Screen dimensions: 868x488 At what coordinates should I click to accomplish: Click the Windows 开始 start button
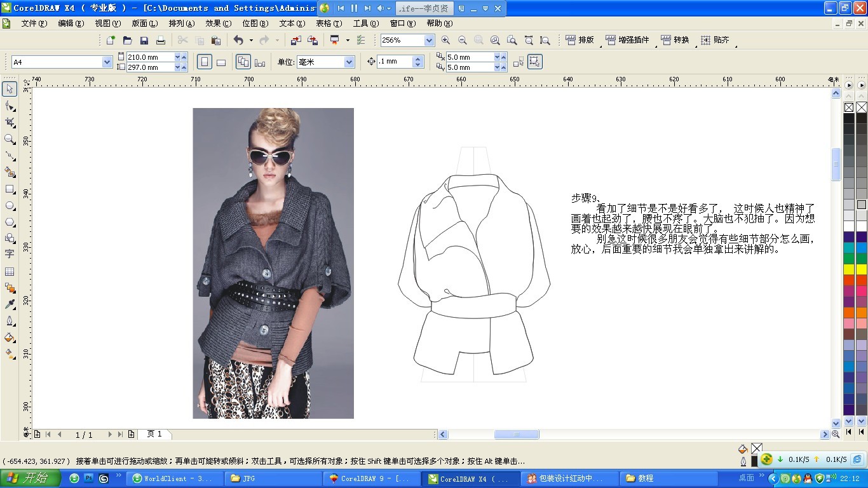31,478
